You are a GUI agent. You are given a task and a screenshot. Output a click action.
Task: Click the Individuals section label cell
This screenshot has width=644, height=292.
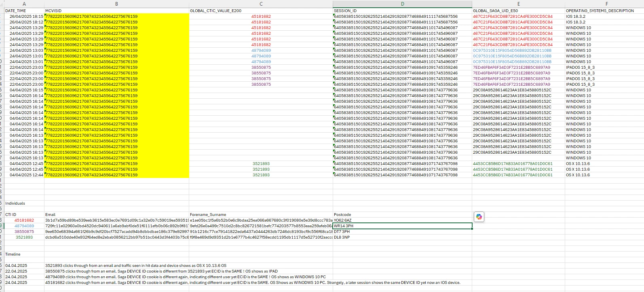(24, 203)
